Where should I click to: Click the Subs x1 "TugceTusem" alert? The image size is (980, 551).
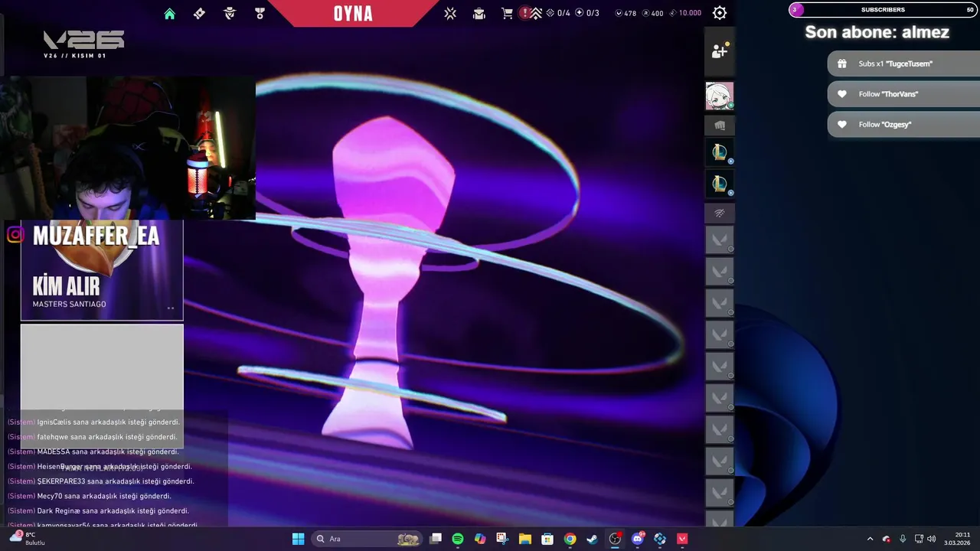[x=903, y=64]
